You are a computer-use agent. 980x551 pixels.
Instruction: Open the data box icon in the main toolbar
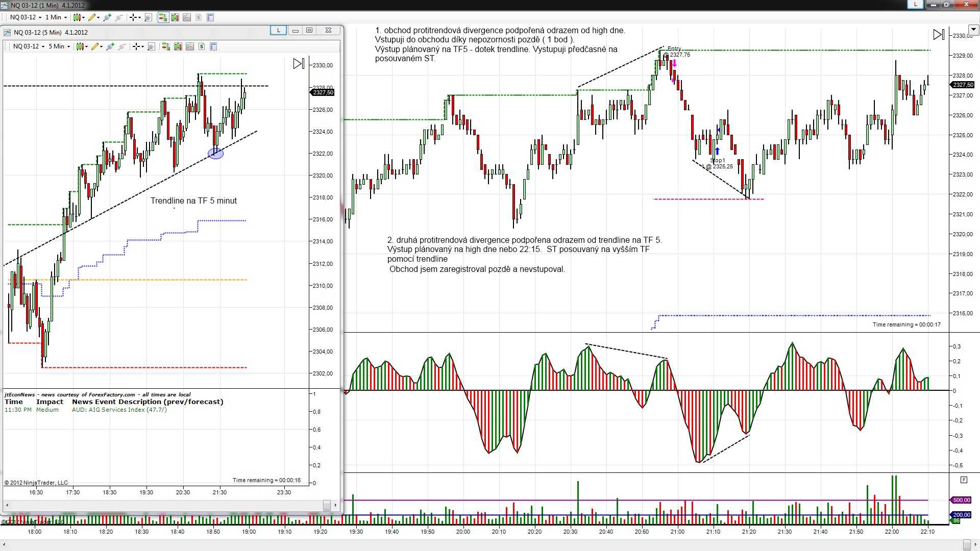[x=210, y=17]
